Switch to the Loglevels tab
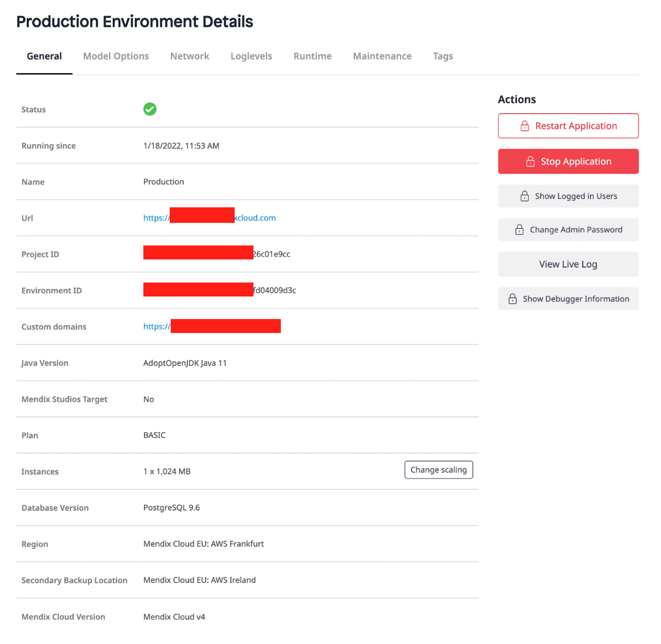661x644 pixels. (x=251, y=56)
